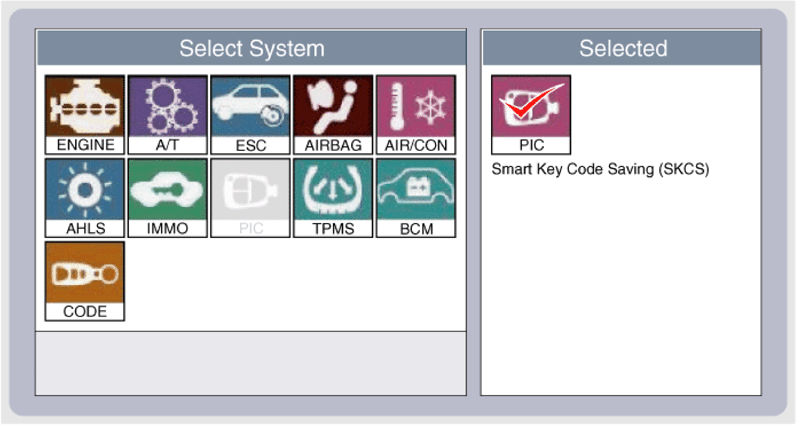796x425 pixels.
Task: Click the Smart Key Code Saving (SKCS) text
Action: [600, 170]
